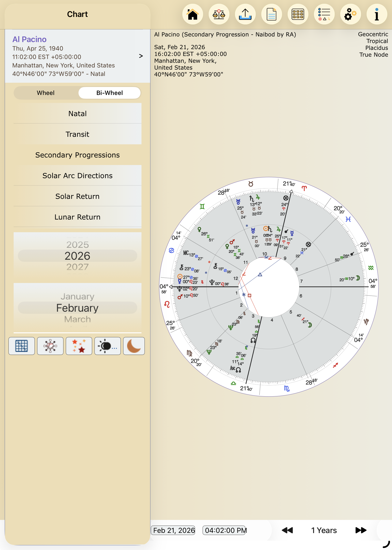Open the settings gears icon

350,15
